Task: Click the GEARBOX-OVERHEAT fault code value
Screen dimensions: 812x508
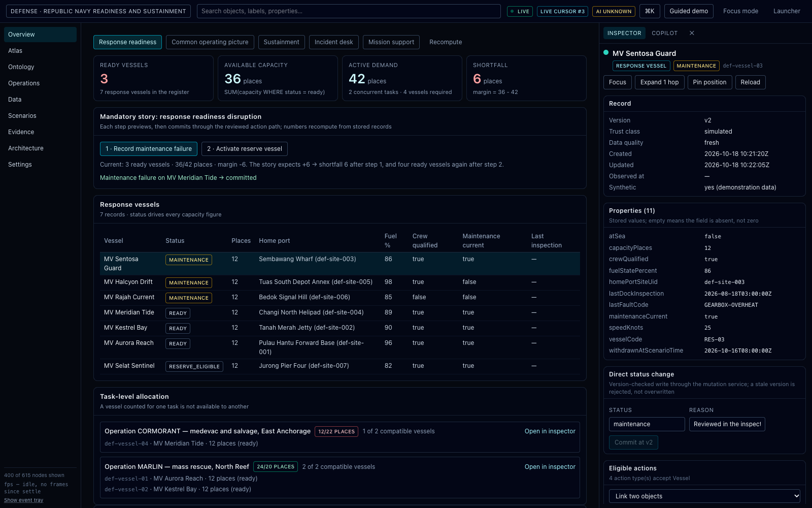Action: pyautogui.click(x=731, y=305)
